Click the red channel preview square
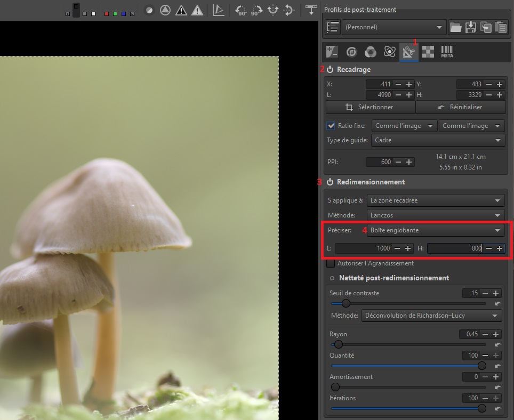This screenshot has height=420, width=514. [x=107, y=13]
